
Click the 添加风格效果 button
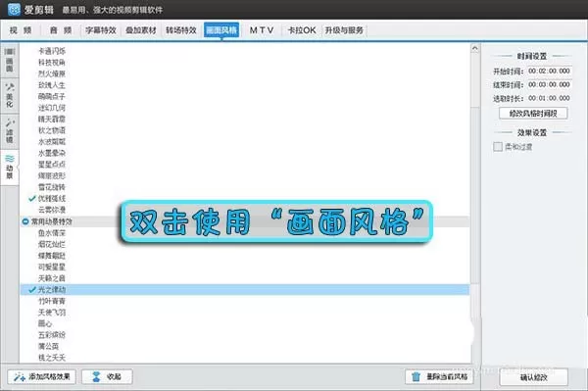(41, 376)
